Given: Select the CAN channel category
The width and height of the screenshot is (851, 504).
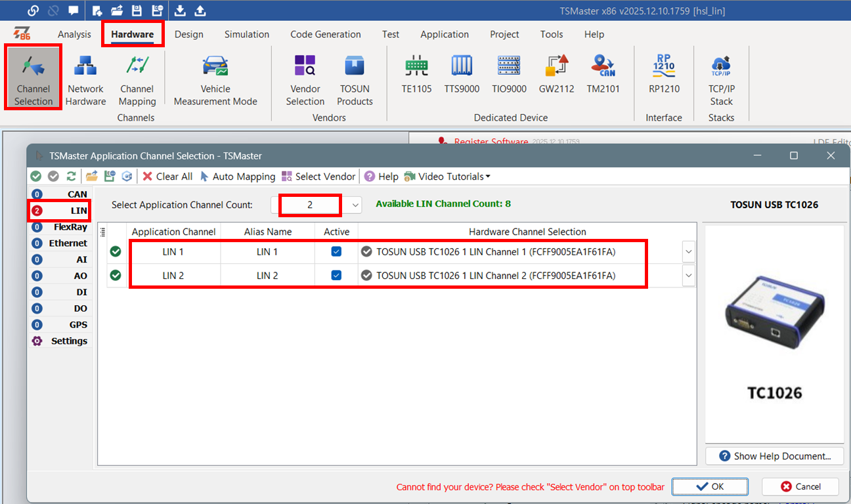Looking at the screenshot, I should 60,194.
